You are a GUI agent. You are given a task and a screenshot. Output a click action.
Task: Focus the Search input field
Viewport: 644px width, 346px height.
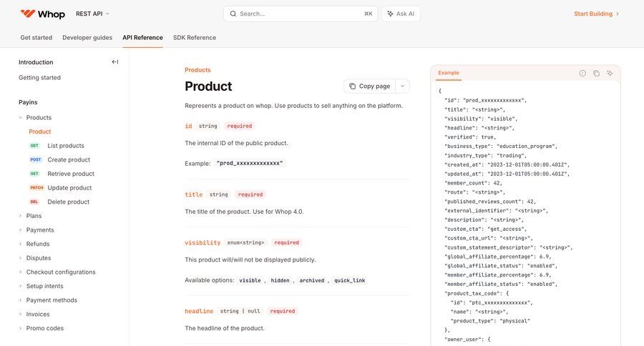point(301,14)
